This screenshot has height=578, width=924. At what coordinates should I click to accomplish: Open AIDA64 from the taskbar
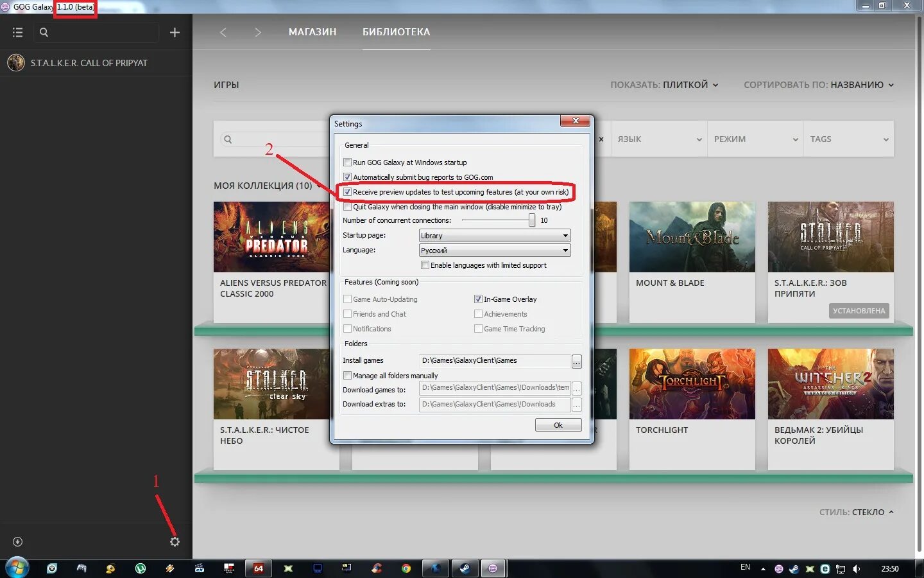click(259, 568)
